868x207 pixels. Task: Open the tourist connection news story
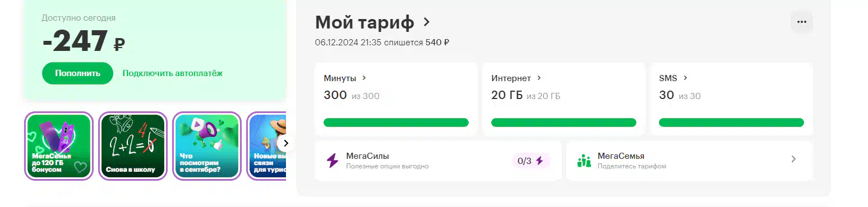(267, 146)
